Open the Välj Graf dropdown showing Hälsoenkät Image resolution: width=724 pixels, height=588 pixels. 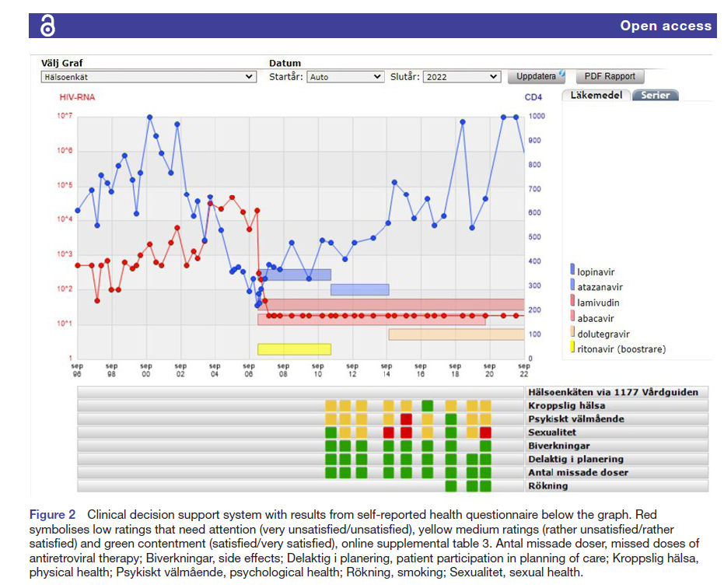(148, 77)
